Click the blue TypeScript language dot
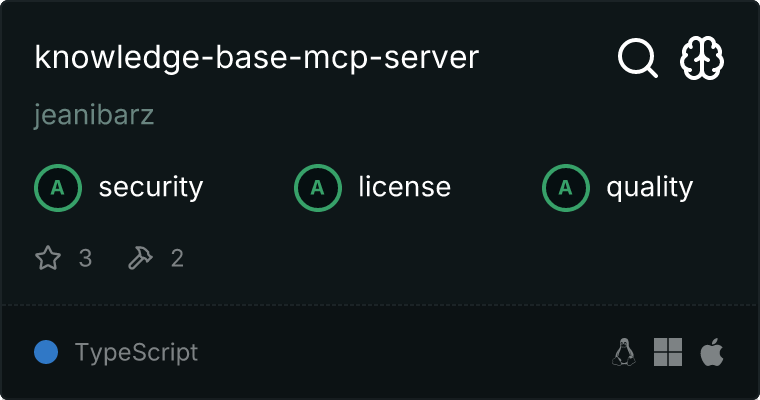 (46, 352)
